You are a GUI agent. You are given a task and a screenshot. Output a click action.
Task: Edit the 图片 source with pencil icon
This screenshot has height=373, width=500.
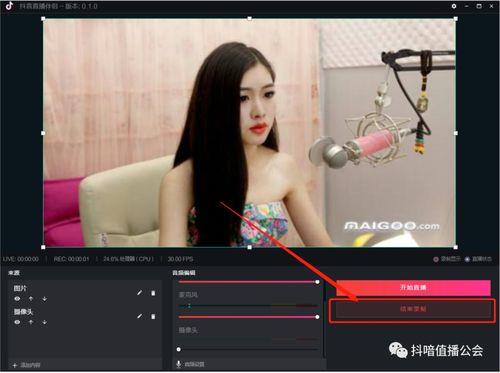pyautogui.click(x=139, y=293)
